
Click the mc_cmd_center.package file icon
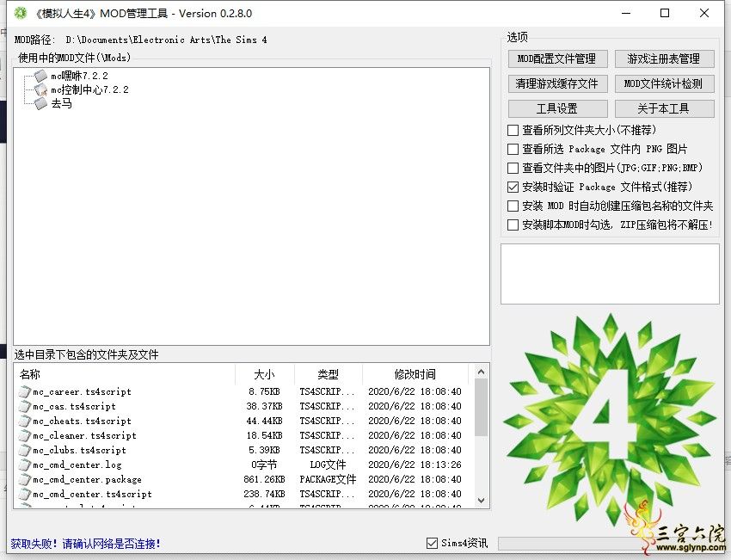coord(25,479)
